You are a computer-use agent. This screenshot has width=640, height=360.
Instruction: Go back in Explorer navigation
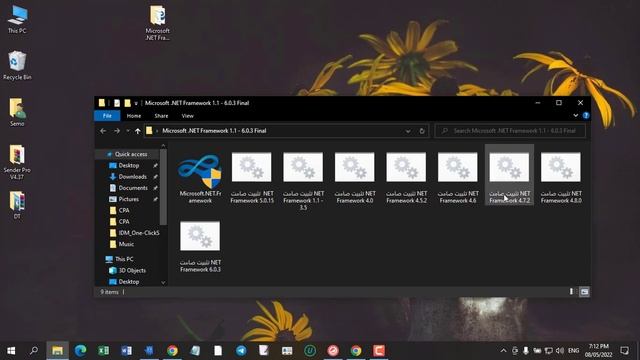pos(103,131)
